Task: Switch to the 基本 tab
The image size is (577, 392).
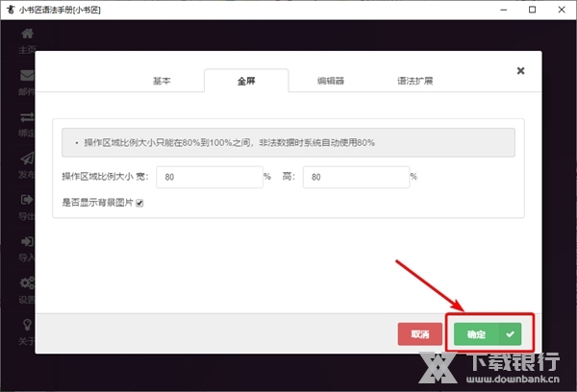Action: tap(162, 81)
